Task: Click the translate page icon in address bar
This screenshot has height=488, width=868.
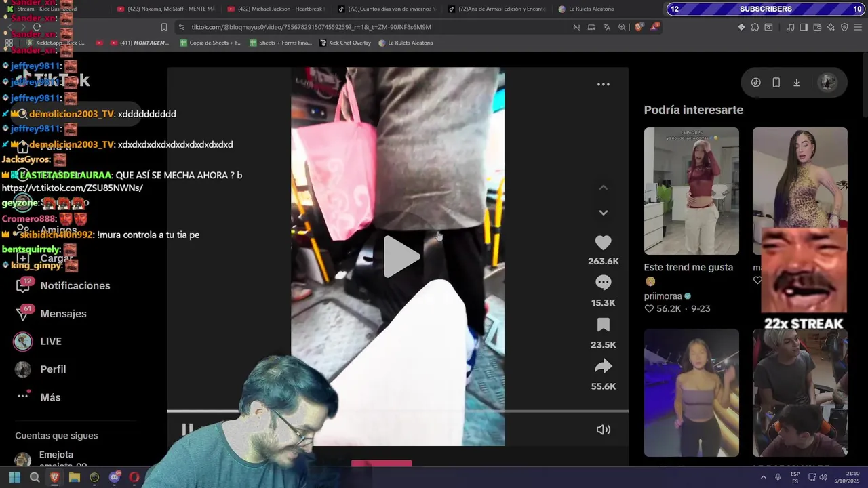Action: click(x=606, y=27)
